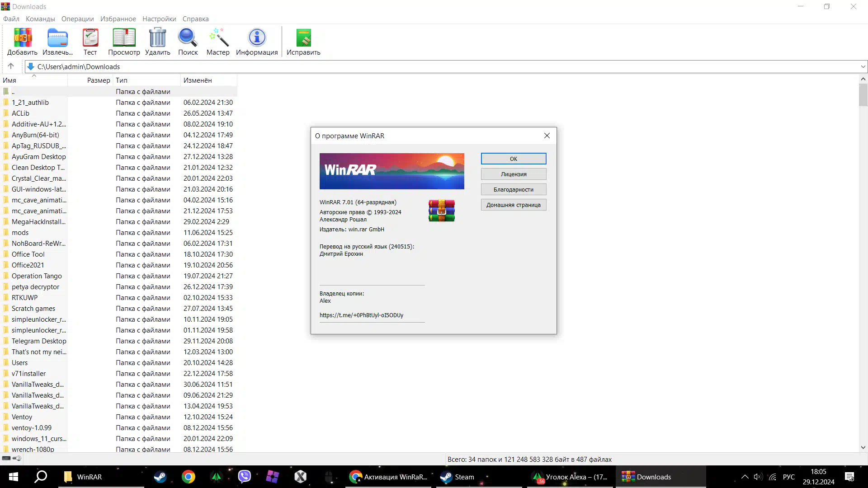This screenshot has width=868, height=488.
Task: Open the Справка menu
Action: [196, 19]
